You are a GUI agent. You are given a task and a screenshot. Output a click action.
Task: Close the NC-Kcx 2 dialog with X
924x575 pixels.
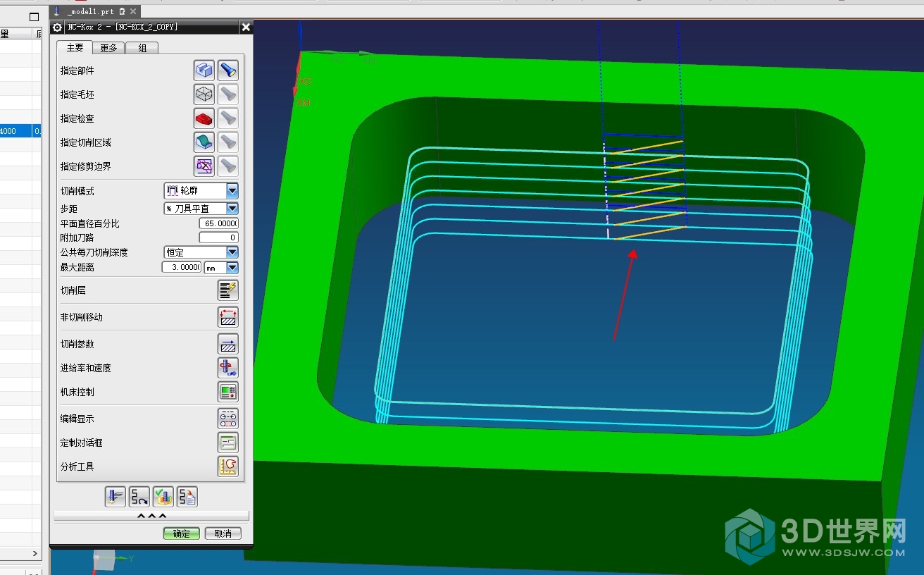pyautogui.click(x=246, y=27)
